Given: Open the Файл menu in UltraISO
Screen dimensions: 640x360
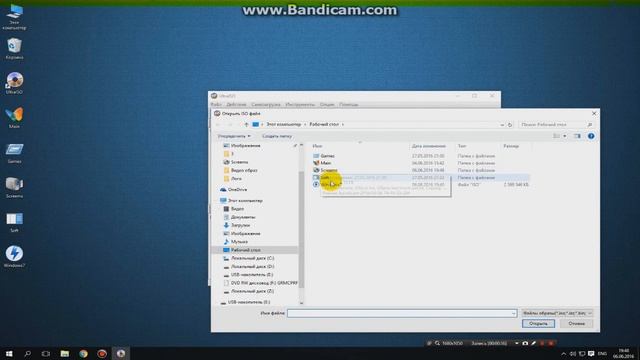Looking at the screenshot, I should tap(216, 105).
